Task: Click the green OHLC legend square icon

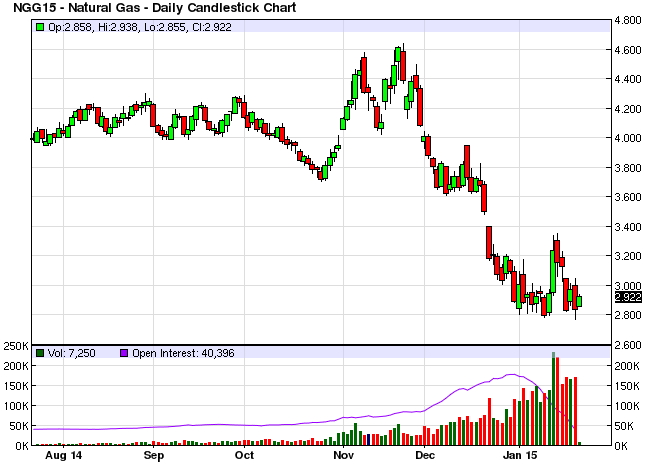Action: (x=40, y=27)
